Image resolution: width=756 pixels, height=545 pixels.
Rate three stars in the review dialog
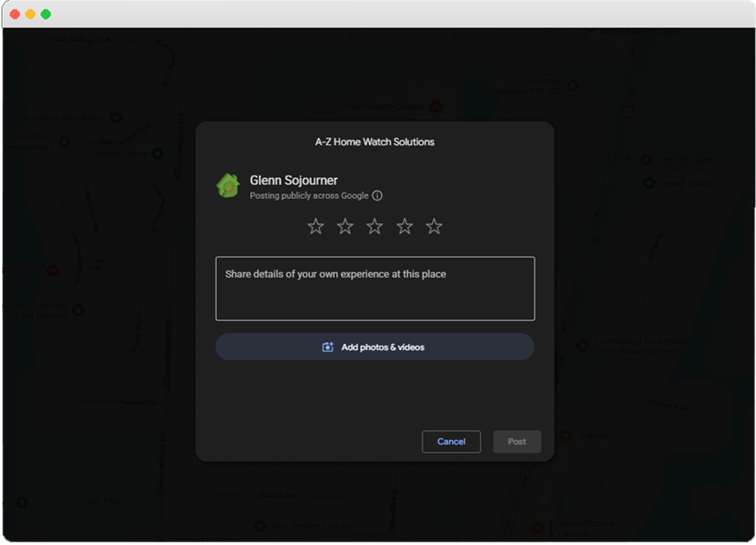[375, 226]
